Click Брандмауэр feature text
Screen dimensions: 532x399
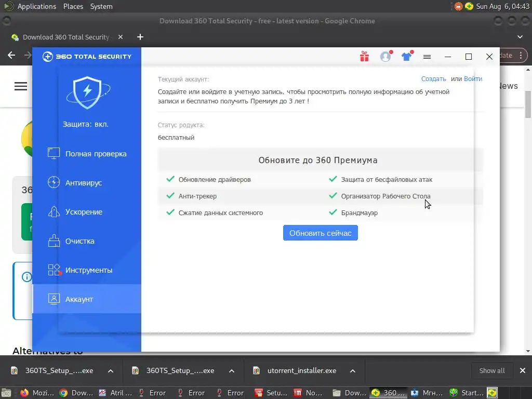click(x=360, y=212)
